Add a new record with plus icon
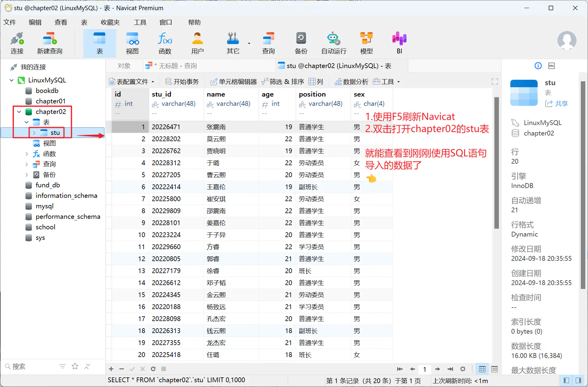The image size is (588, 387). [x=111, y=369]
